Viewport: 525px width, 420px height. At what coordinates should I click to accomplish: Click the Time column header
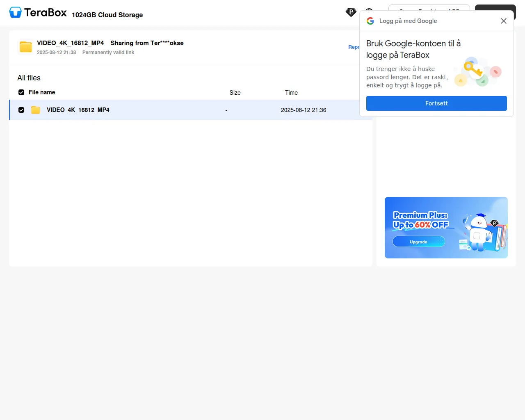pyautogui.click(x=291, y=93)
